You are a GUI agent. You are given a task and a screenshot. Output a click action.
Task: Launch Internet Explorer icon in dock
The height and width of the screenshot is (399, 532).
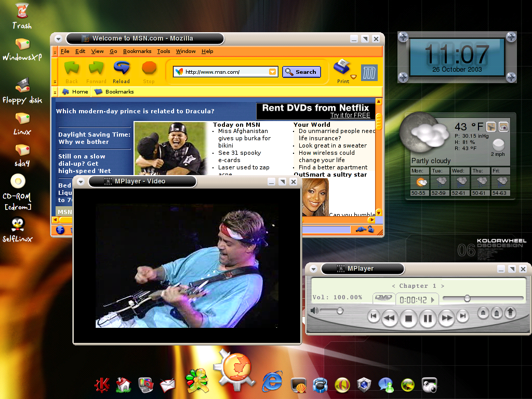[272, 381]
